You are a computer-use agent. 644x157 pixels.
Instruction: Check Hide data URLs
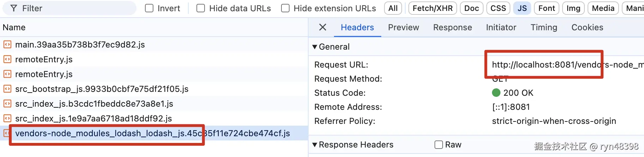(x=201, y=8)
